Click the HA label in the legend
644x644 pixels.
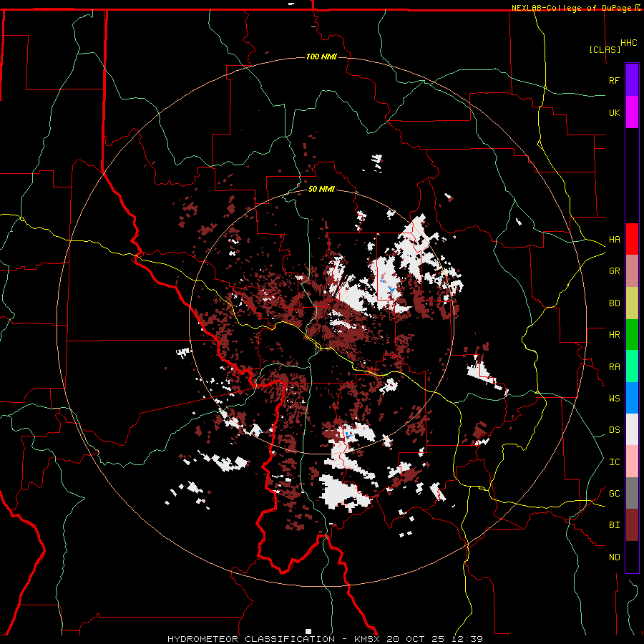(x=614, y=240)
